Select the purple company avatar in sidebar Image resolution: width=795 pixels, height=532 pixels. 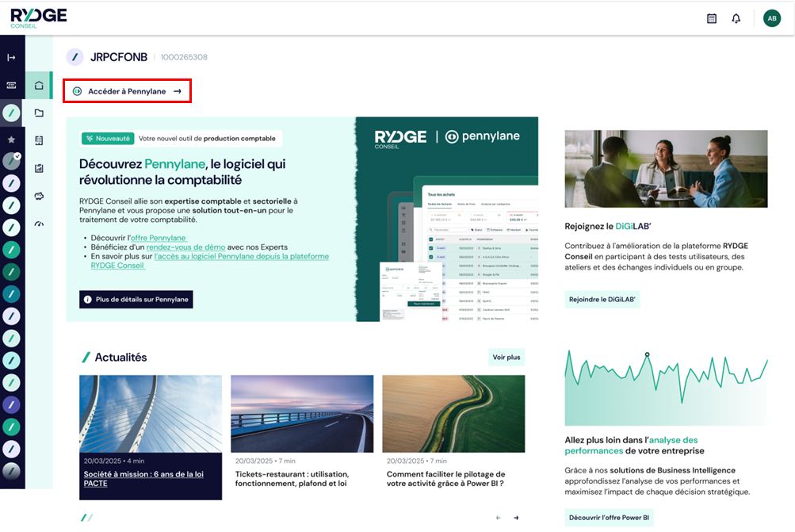pyautogui.click(x=11, y=404)
